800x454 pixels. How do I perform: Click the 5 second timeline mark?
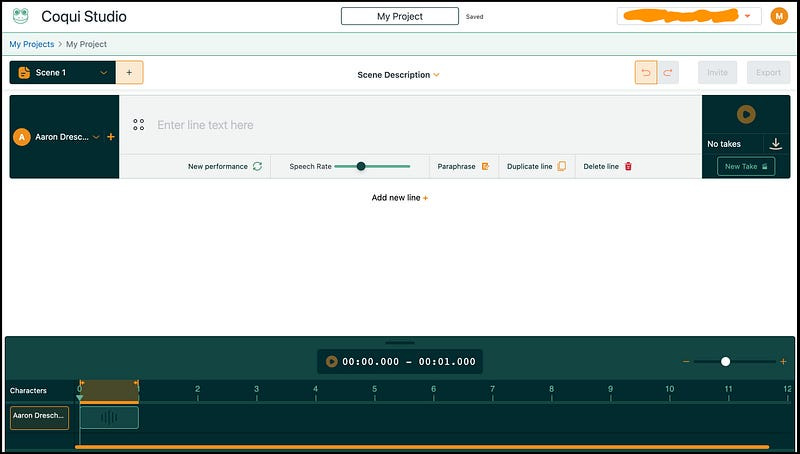pyautogui.click(x=374, y=389)
